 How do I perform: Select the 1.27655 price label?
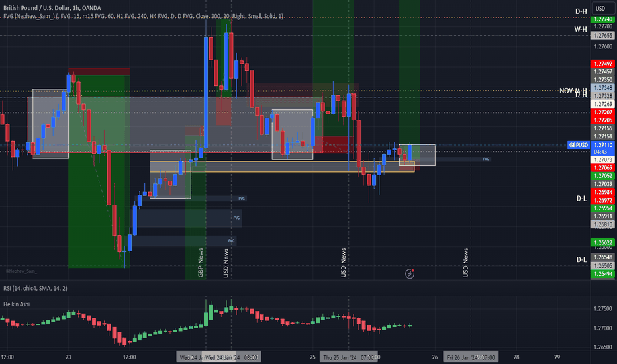coord(603,36)
